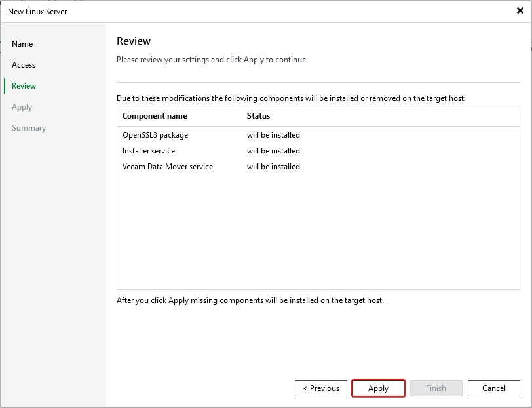Click the greyed-out Finish button
This screenshot has height=408, width=532.
436,388
